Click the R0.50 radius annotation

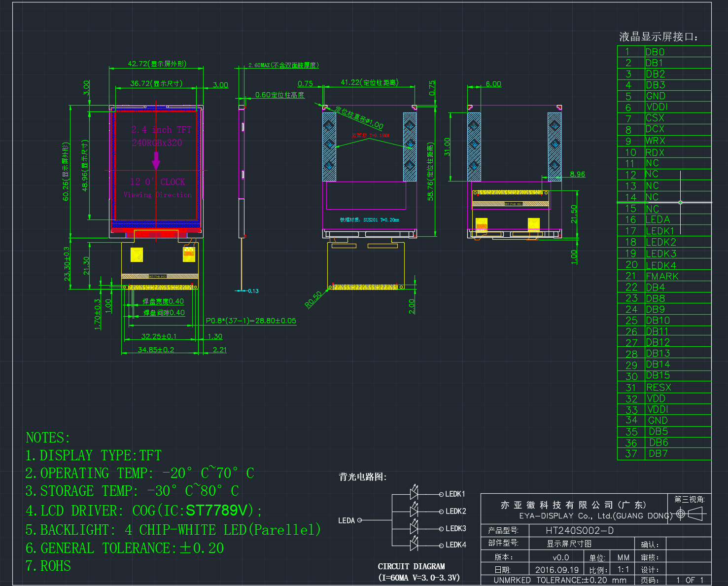(x=313, y=299)
